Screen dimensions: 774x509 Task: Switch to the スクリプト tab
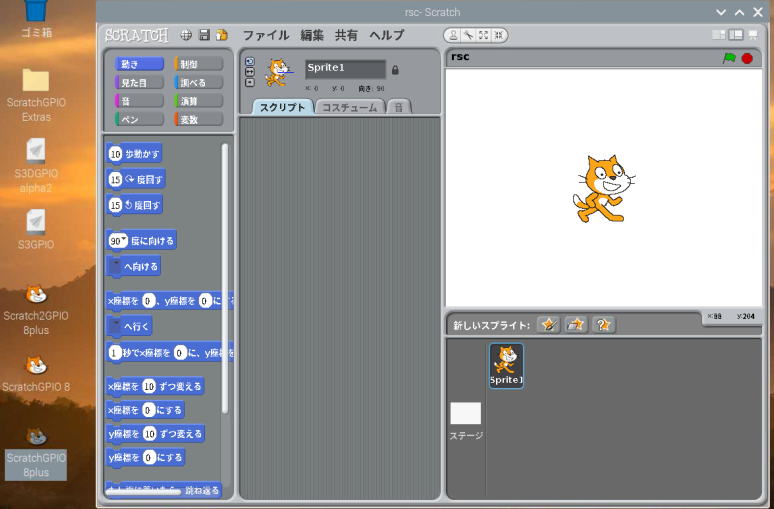click(x=282, y=107)
